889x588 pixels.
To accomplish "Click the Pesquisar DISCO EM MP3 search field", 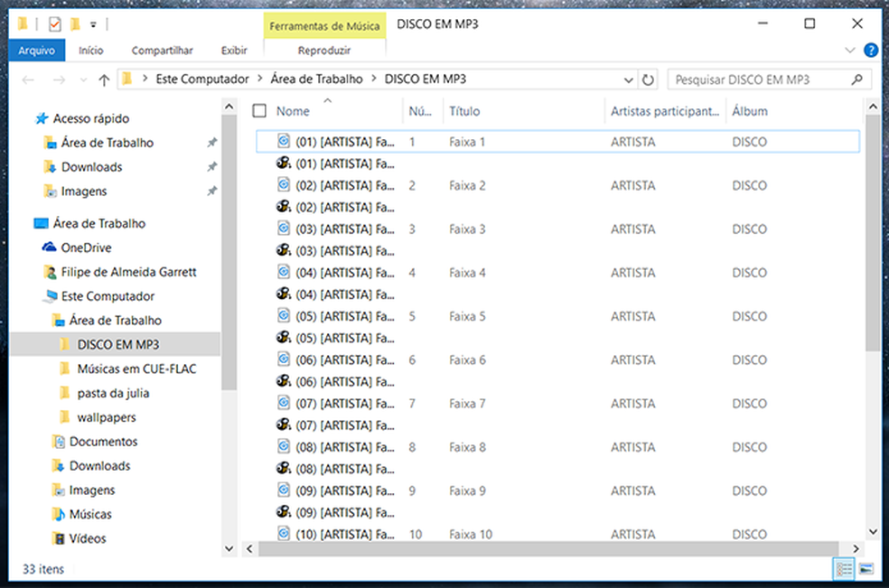I will tap(770, 80).
